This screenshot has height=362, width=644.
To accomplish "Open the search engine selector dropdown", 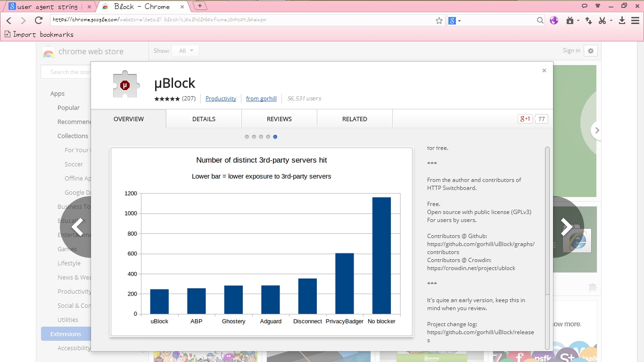I will point(454,20).
